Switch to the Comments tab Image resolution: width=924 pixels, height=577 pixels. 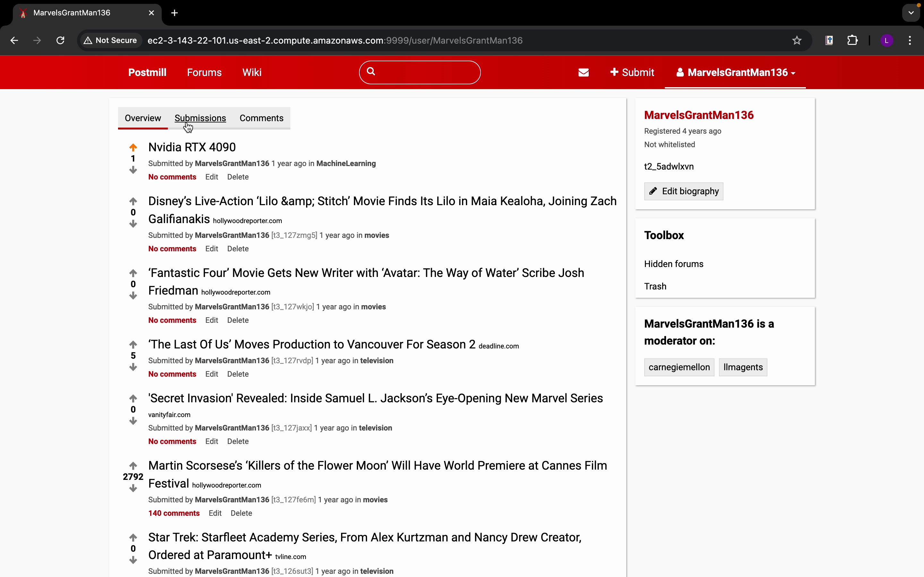[261, 118]
